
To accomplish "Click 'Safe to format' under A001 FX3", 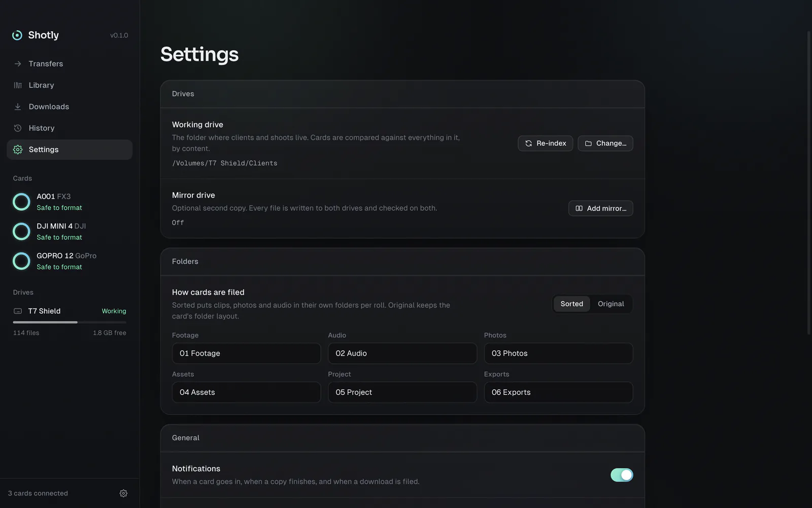I will (59, 208).
